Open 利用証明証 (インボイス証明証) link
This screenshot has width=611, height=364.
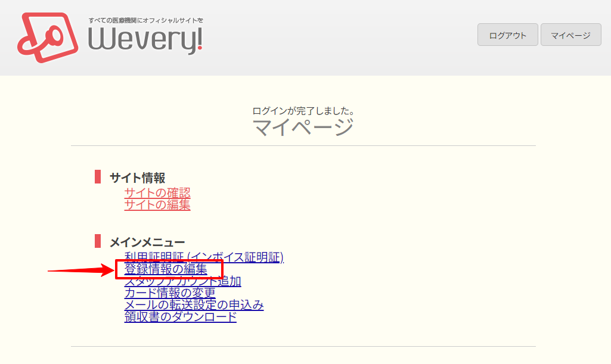click(x=204, y=257)
